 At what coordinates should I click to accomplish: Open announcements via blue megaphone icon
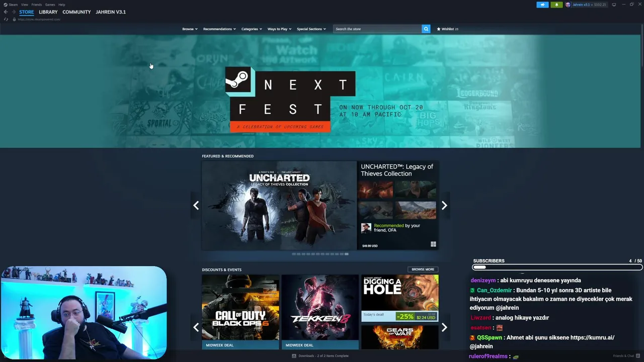[542, 5]
